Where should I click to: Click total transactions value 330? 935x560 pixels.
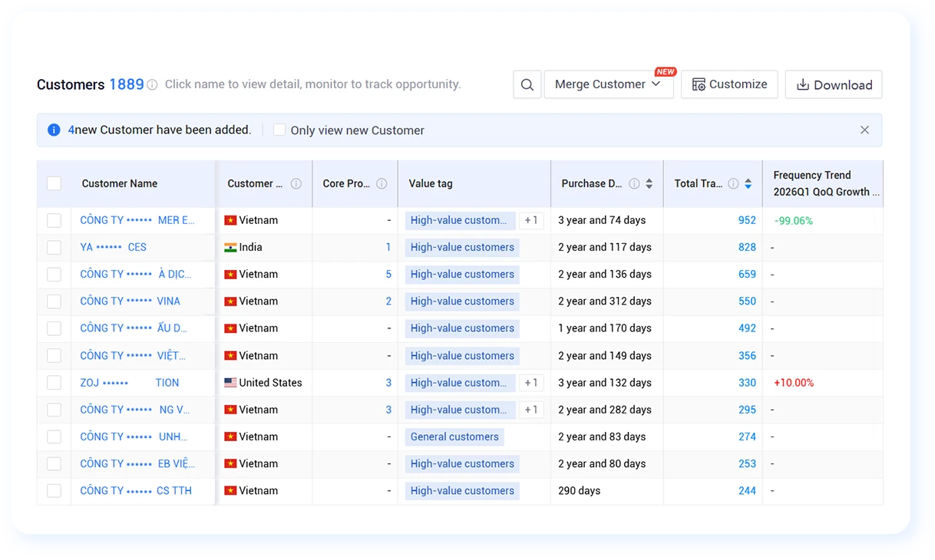click(x=747, y=383)
